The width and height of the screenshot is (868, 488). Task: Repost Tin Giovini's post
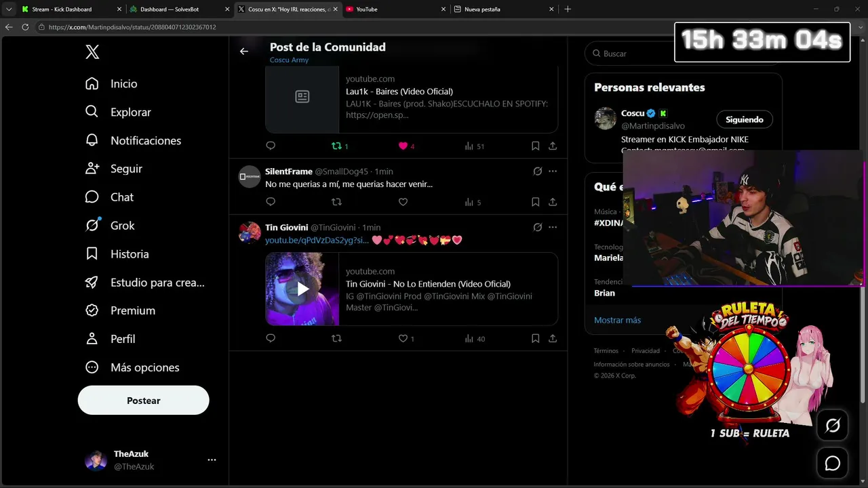pos(336,338)
